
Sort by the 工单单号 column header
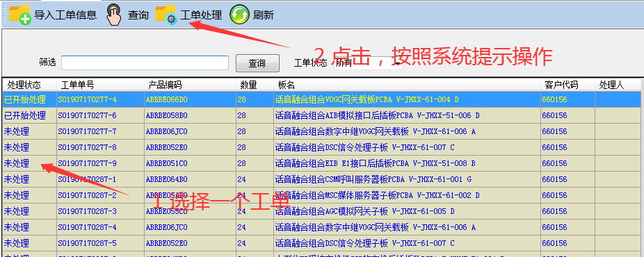click(100, 85)
